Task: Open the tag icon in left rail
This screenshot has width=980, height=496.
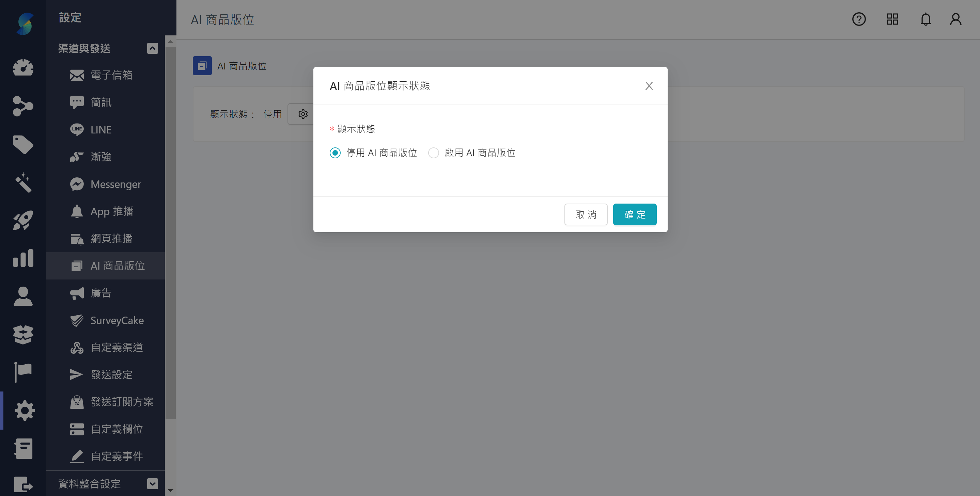Action: pyautogui.click(x=23, y=144)
